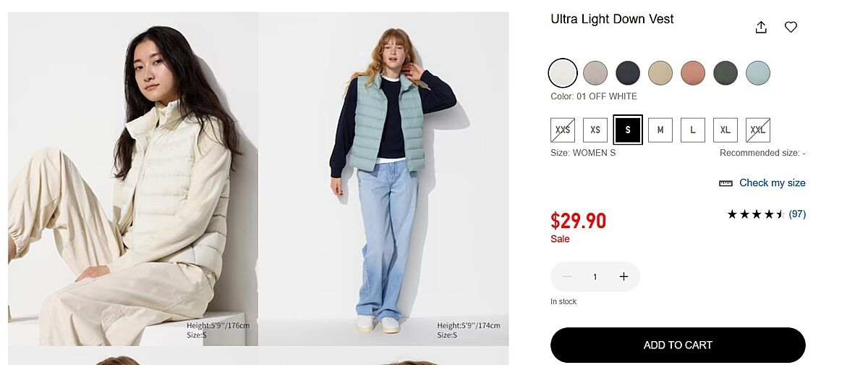
Task: Add vest to wishlist with heart icon
Action: pos(791,28)
